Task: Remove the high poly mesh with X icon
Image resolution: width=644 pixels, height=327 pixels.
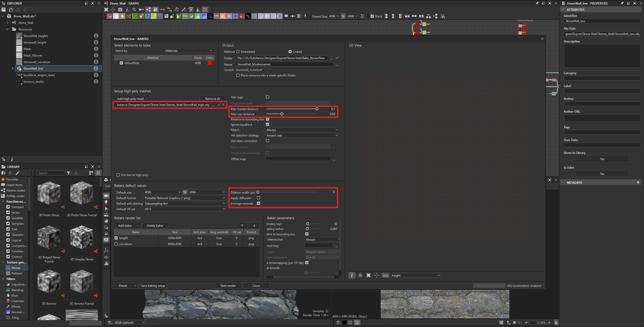Action: pyautogui.click(x=223, y=105)
